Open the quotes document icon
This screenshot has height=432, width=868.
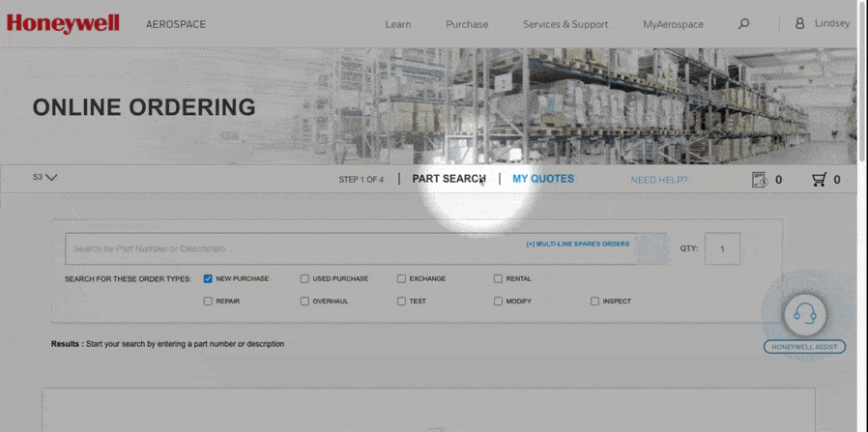pos(760,179)
